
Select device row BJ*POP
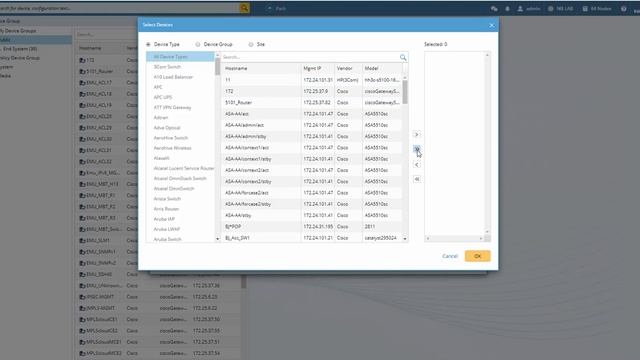[312, 226]
